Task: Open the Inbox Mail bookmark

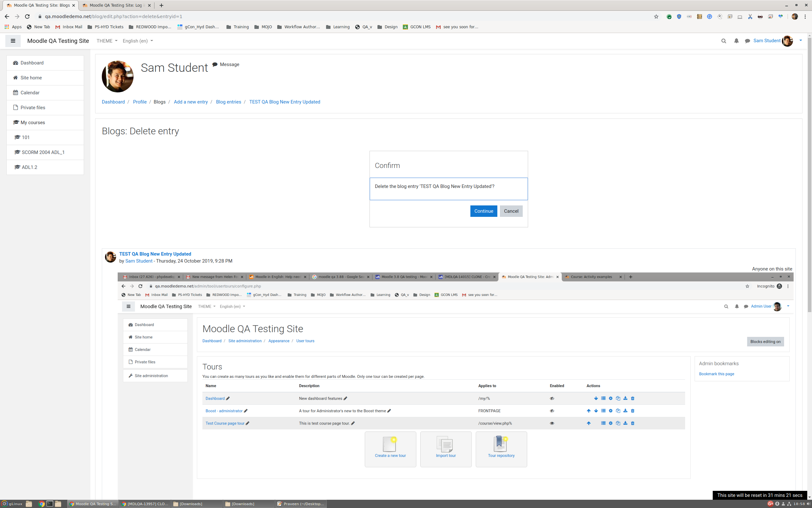Action: pos(69,27)
